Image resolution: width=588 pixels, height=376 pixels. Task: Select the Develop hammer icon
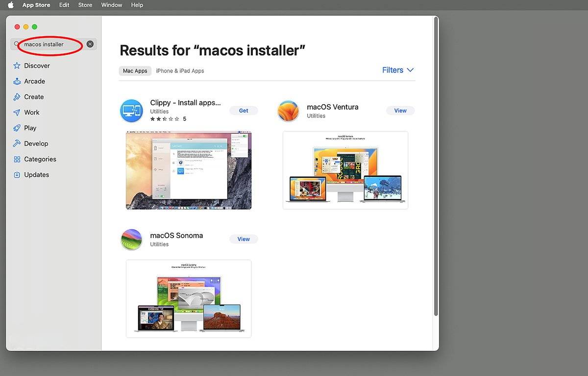click(x=17, y=143)
